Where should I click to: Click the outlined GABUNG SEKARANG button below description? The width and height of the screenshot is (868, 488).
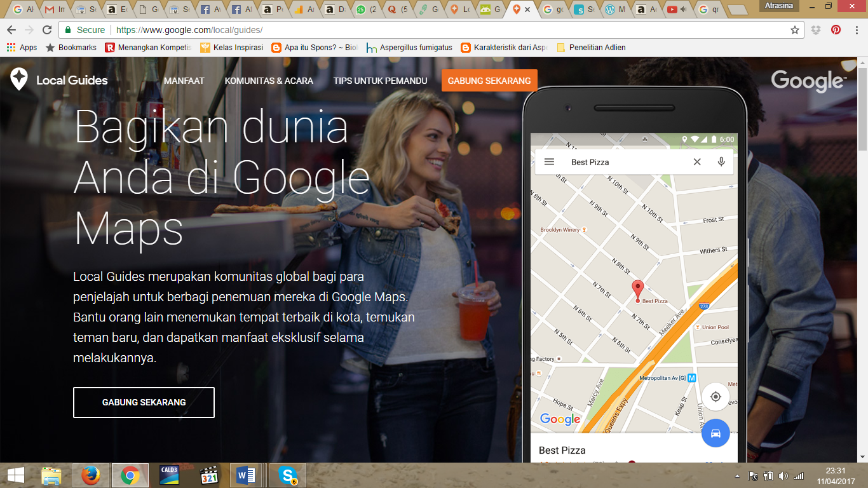click(x=144, y=402)
